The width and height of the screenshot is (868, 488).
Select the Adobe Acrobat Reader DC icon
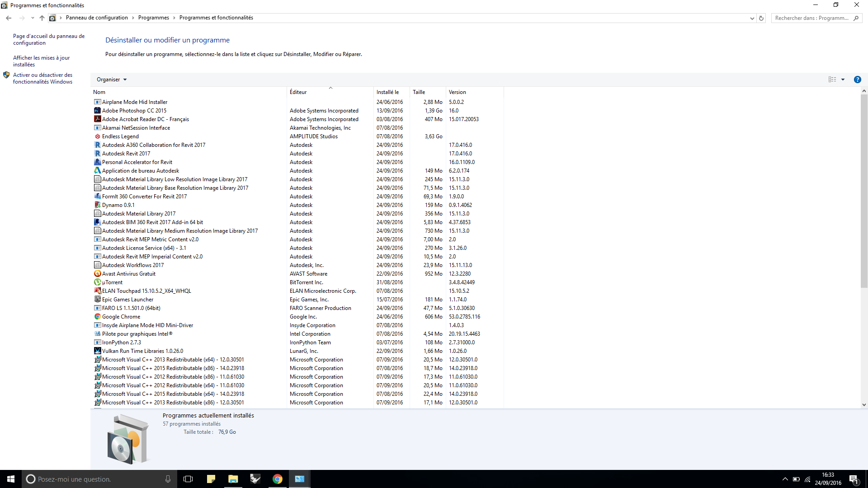tap(97, 119)
